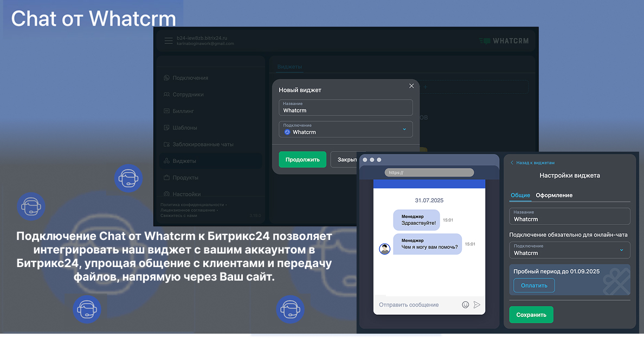Switch to the Общие tab in widget settings

(520, 195)
